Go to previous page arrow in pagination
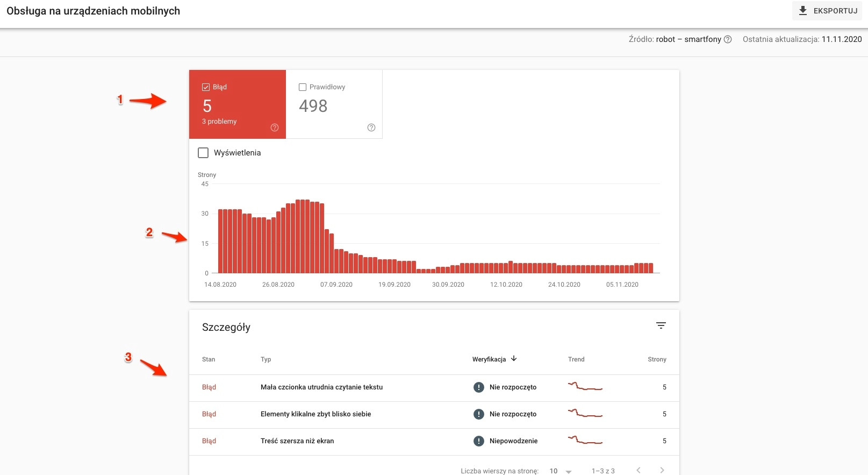Image resolution: width=868 pixels, height=475 pixels. point(639,471)
